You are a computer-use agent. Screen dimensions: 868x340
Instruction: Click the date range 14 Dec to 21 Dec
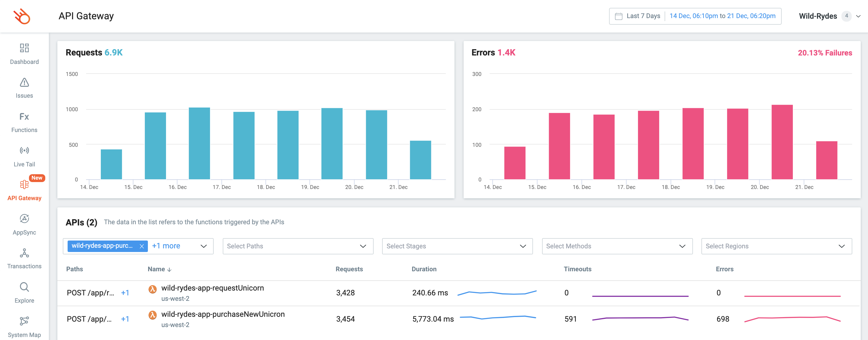722,16
